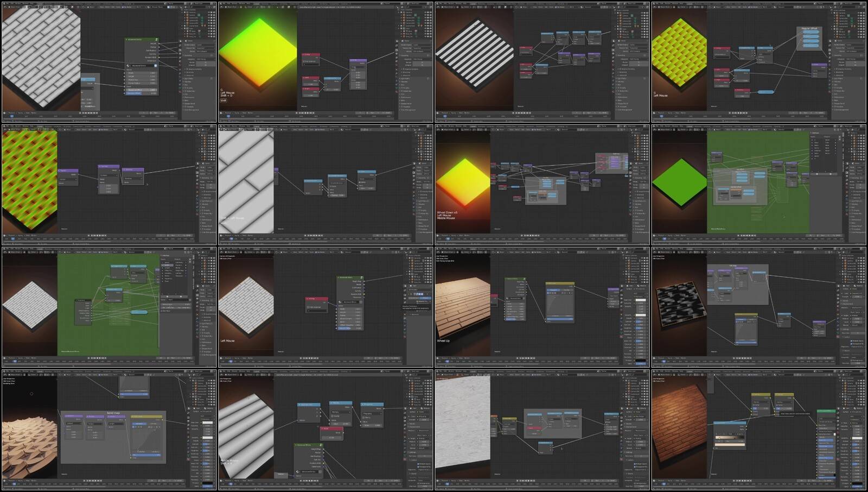Select the green Advanced Bricks node header in the beige planks screenshot
Image resolution: width=868 pixels, height=492 pixels.
pos(515,279)
